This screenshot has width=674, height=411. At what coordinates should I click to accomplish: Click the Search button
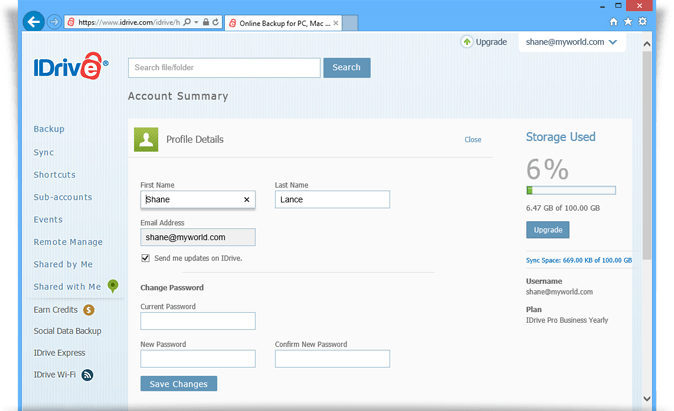(346, 67)
